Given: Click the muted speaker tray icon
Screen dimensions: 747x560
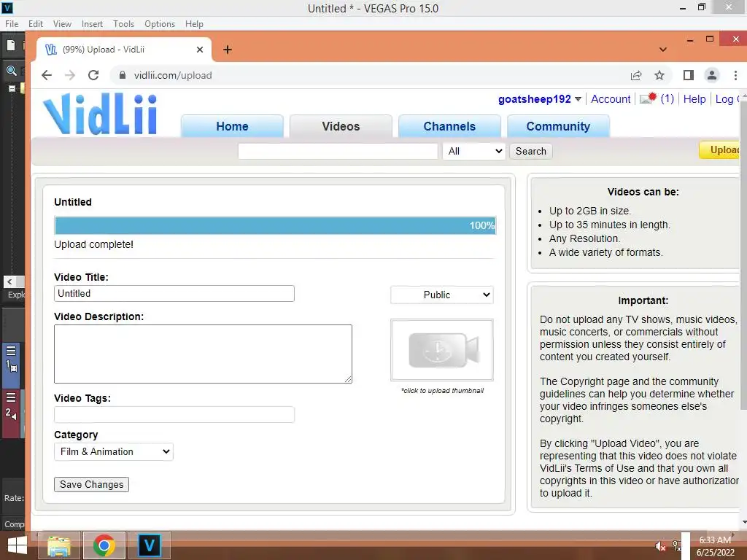Looking at the screenshot, I should click(660, 546).
